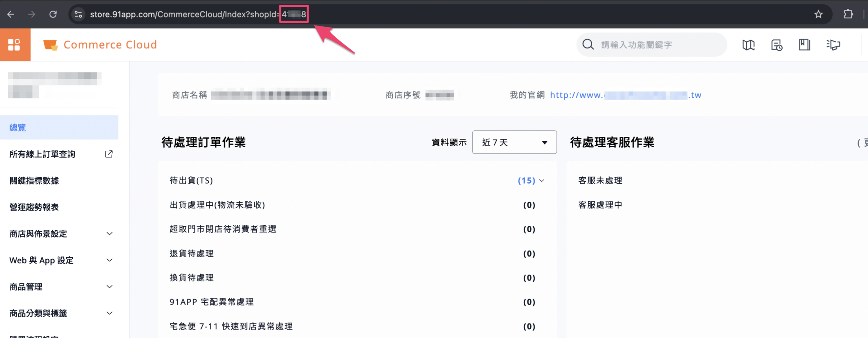Open the 近 7 天 data range dropdown
Viewport: 868px width, 338px height.
click(x=514, y=142)
